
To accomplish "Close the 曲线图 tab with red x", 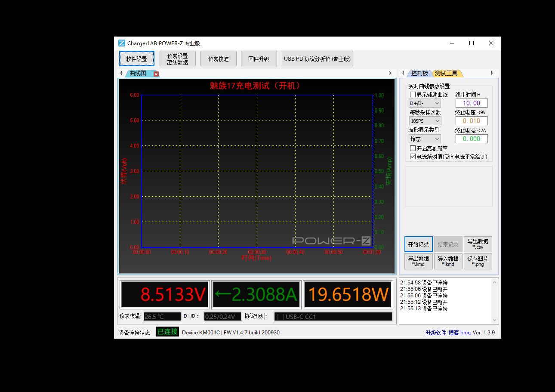I will [156, 74].
